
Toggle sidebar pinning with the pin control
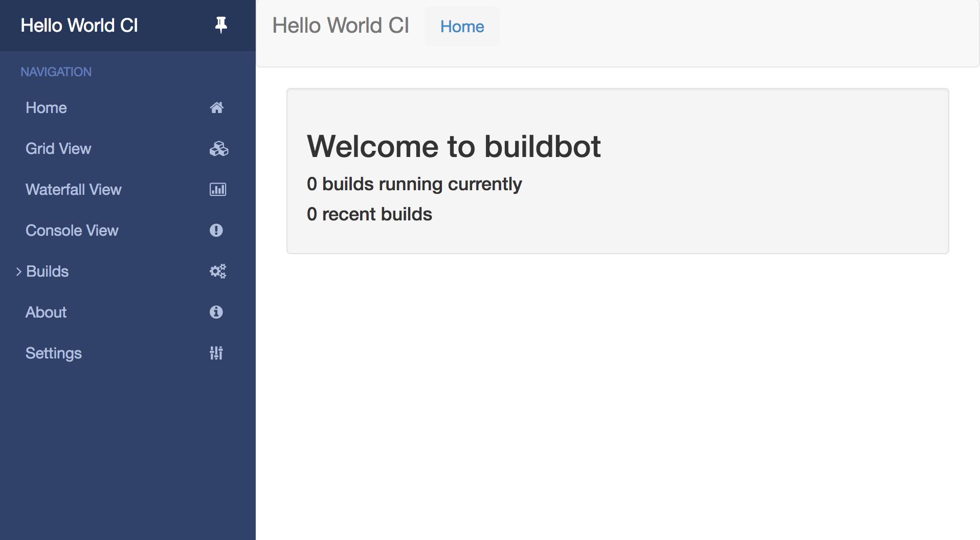coord(220,25)
